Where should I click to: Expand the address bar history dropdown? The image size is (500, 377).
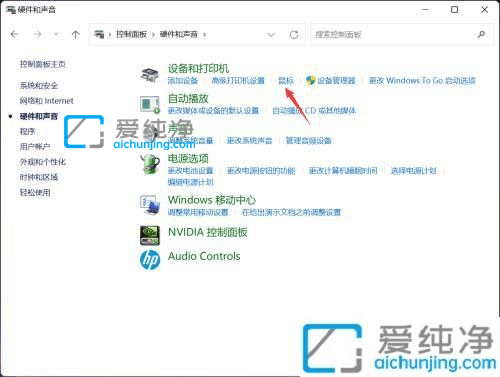(271, 35)
